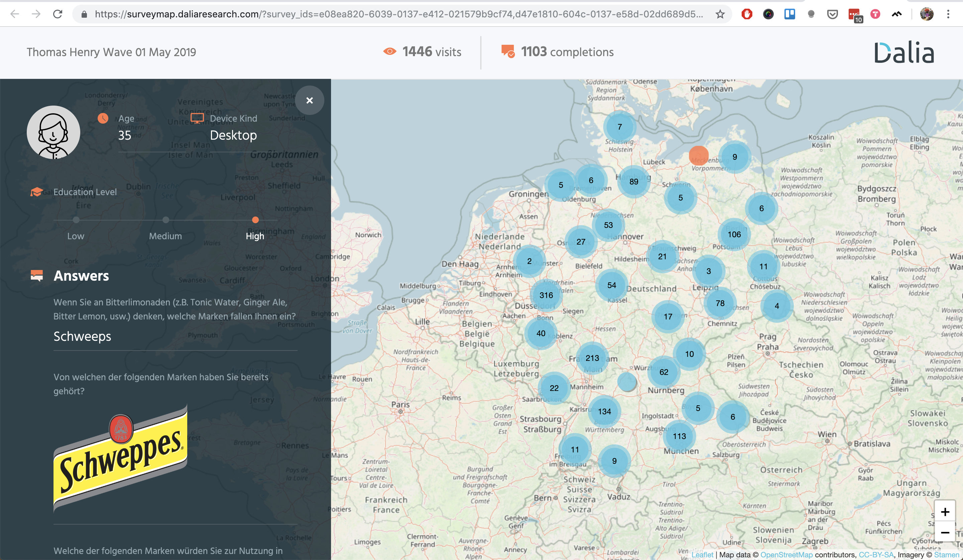
Task: Zoom in the map with plus button
Action: [x=945, y=512]
